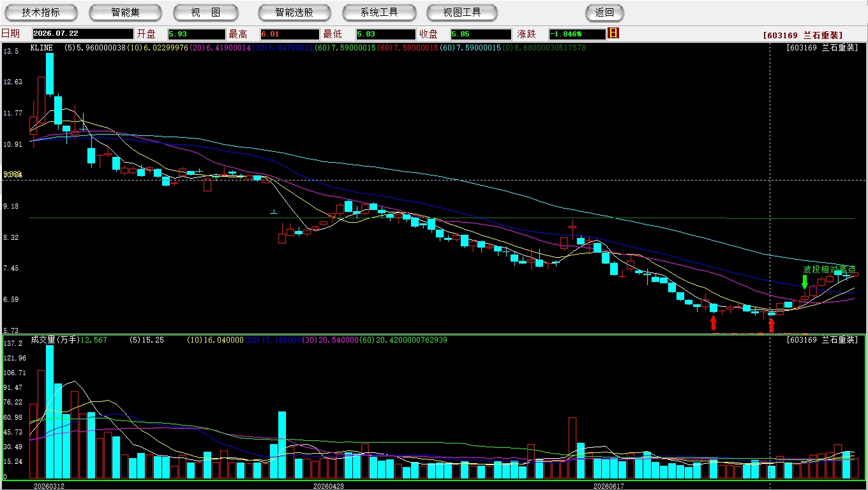Click the date field showing 2026.07.22
The height and width of the screenshot is (490, 868).
(x=83, y=34)
